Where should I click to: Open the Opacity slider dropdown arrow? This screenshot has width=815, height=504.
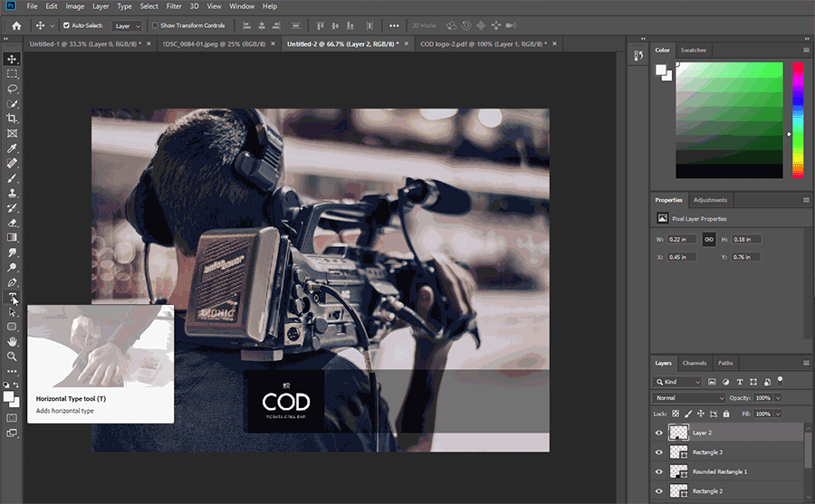click(778, 398)
